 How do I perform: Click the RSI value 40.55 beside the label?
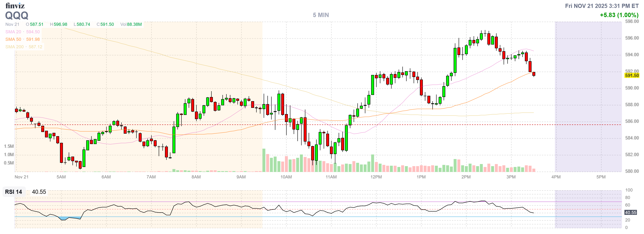[39, 192]
